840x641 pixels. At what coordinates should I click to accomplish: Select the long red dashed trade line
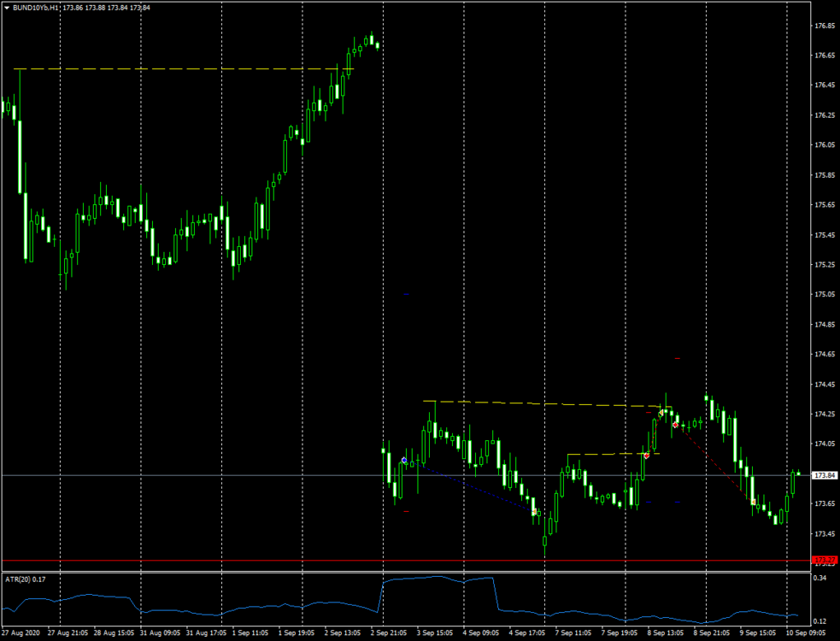(x=714, y=463)
